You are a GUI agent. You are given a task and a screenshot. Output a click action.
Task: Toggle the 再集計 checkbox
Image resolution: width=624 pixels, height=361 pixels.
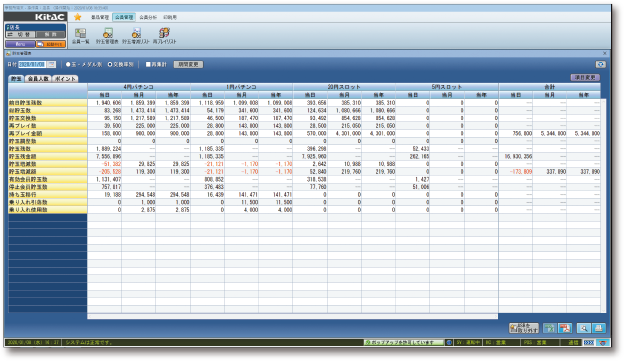(x=148, y=64)
